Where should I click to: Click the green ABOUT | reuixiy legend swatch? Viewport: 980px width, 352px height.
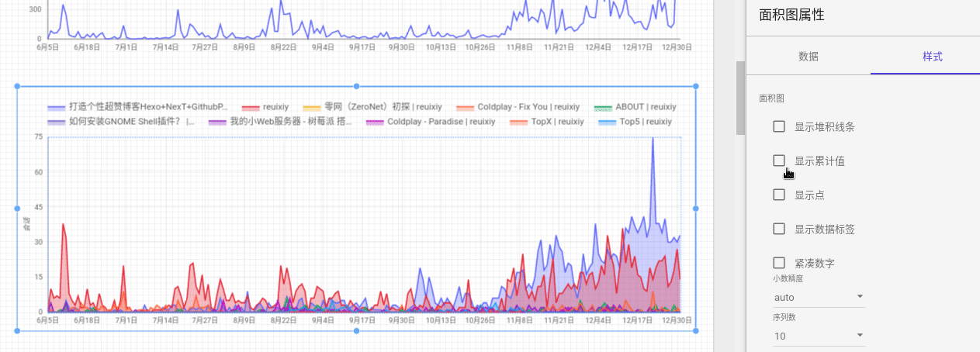[603, 107]
